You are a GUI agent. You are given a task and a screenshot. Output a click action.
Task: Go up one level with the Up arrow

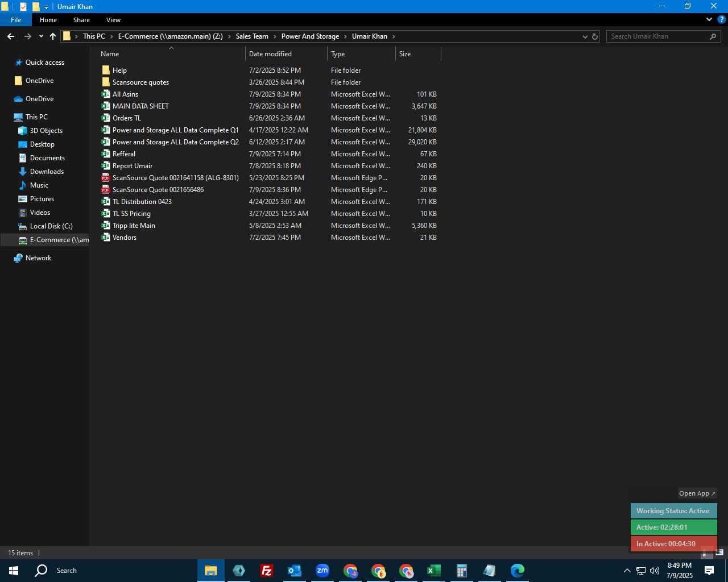[x=53, y=36]
